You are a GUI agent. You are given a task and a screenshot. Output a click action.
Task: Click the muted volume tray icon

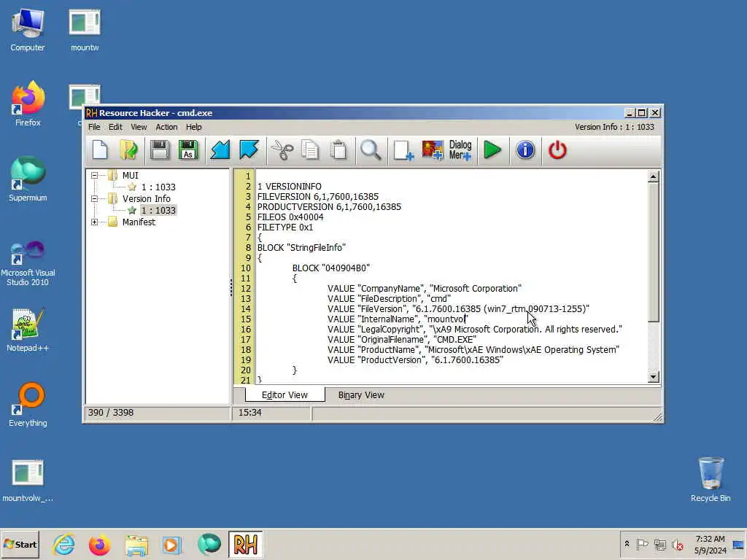point(677,544)
